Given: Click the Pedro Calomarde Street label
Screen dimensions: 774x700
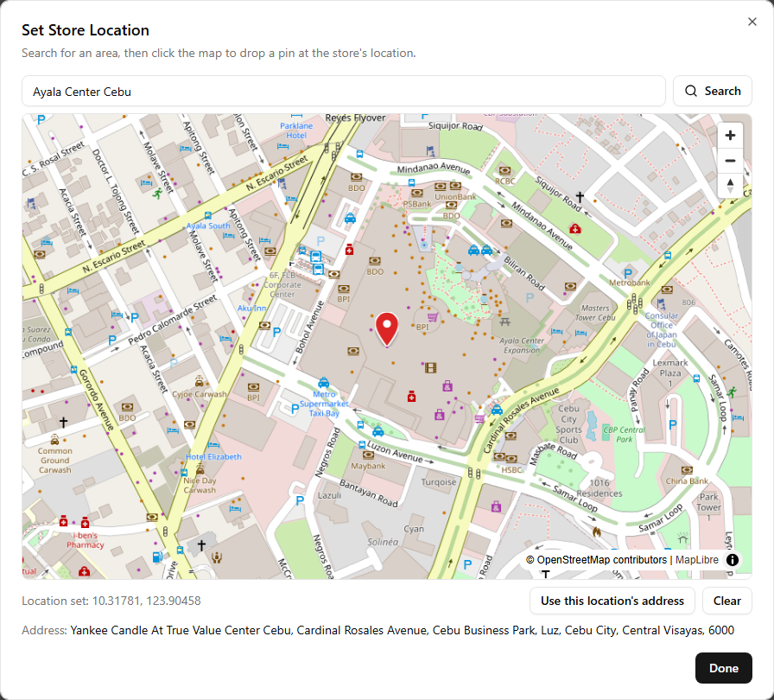Looking at the screenshot, I should coord(172,320).
